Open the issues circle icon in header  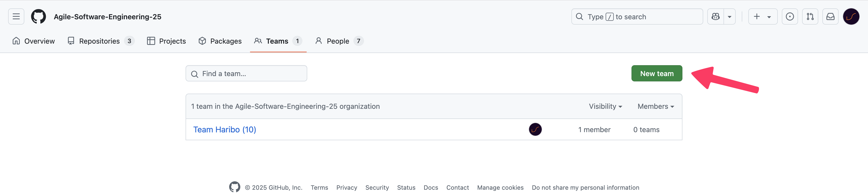click(790, 16)
